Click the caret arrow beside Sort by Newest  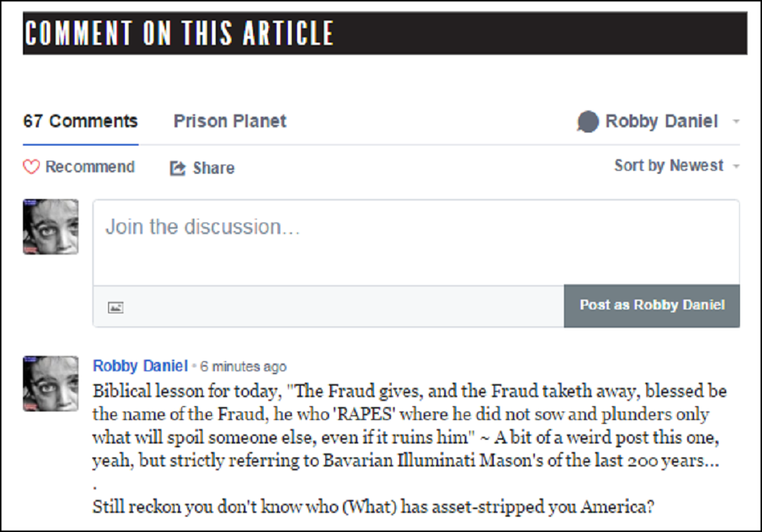(736, 166)
